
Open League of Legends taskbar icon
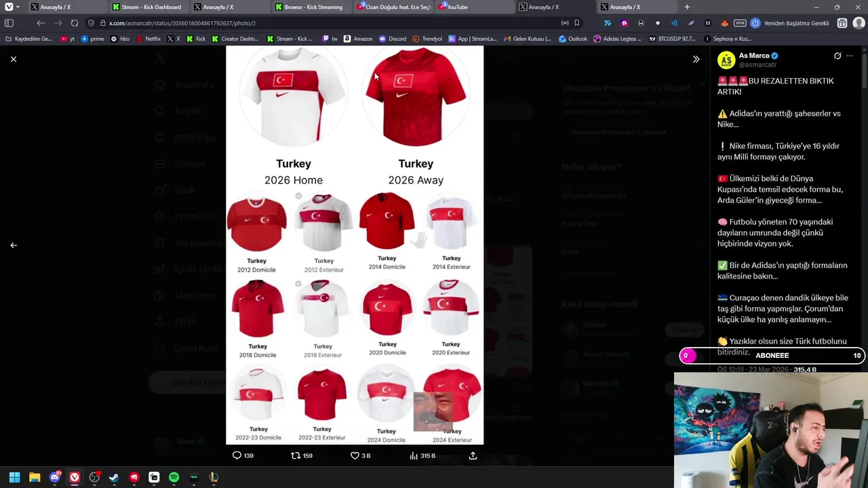coord(214,477)
